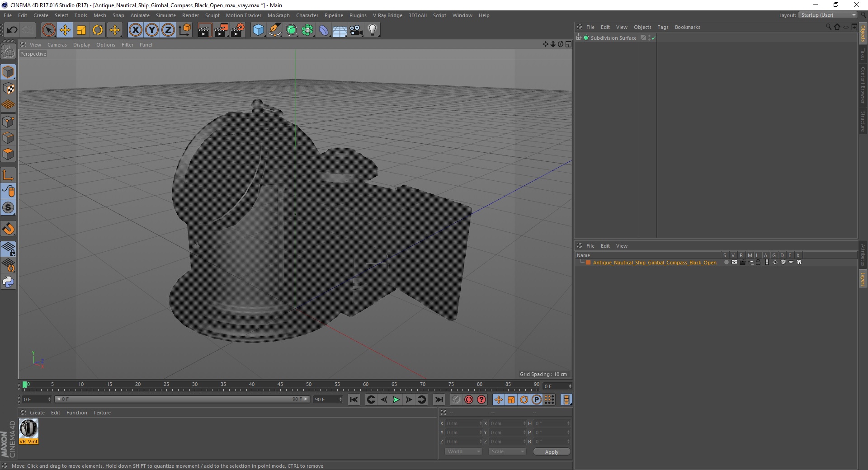The height and width of the screenshot is (470, 868).
Task: Toggle the Y axis lock
Action: [152, 30]
